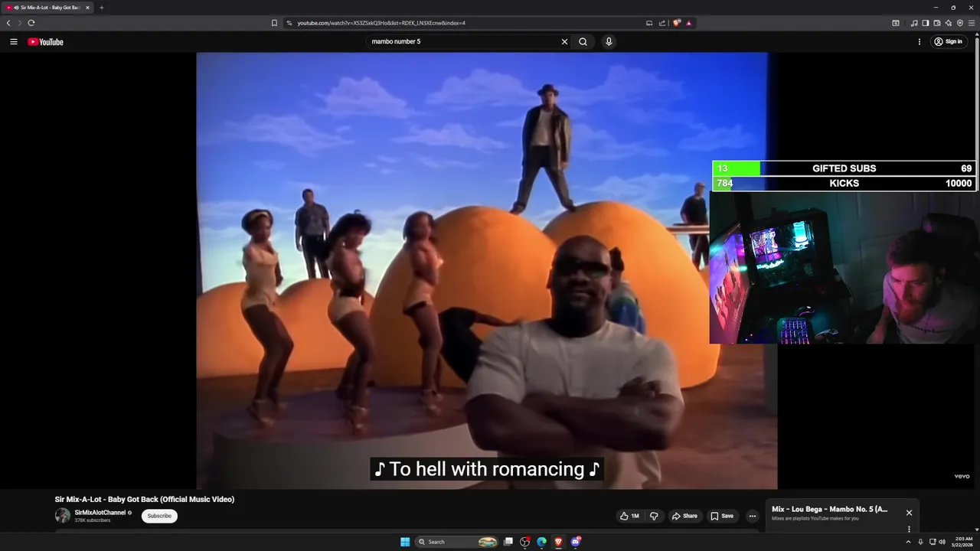Viewport: 980px width, 551px height.
Task: Open the browser main hamburger menu
Action: (972, 23)
